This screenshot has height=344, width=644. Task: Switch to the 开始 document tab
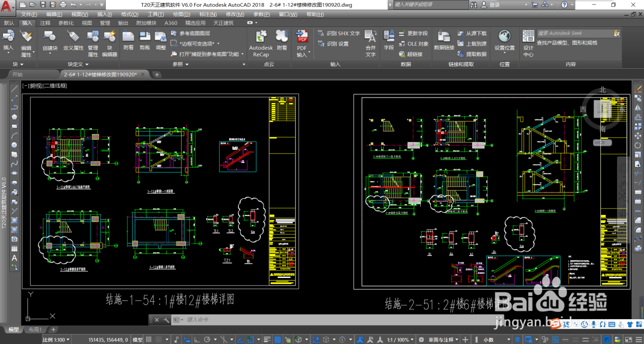pyautogui.click(x=18, y=74)
